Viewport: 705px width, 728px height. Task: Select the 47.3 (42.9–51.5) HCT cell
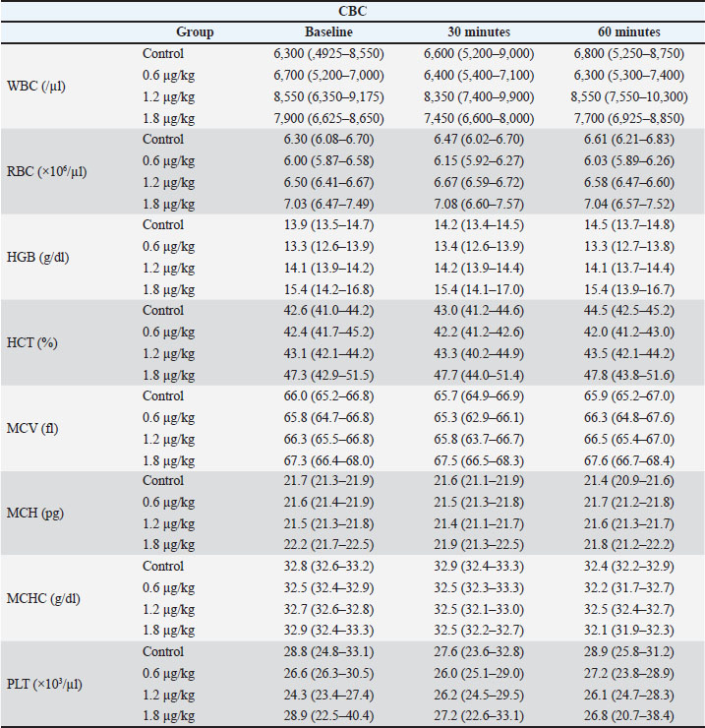click(x=328, y=375)
